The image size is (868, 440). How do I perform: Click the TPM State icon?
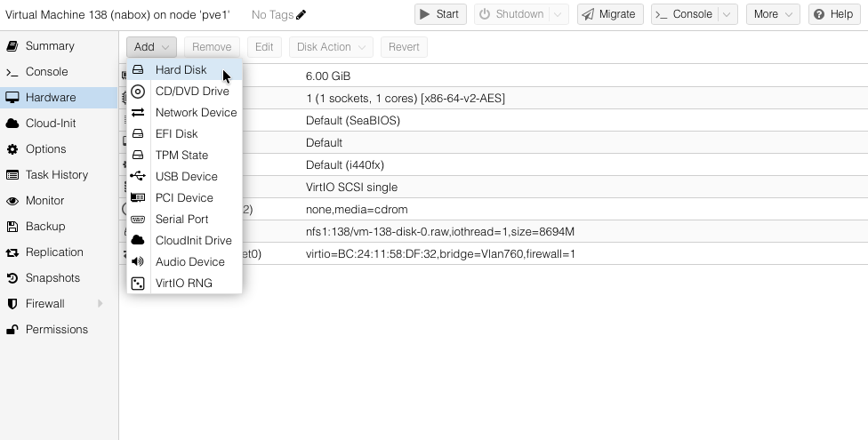click(x=138, y=155)
